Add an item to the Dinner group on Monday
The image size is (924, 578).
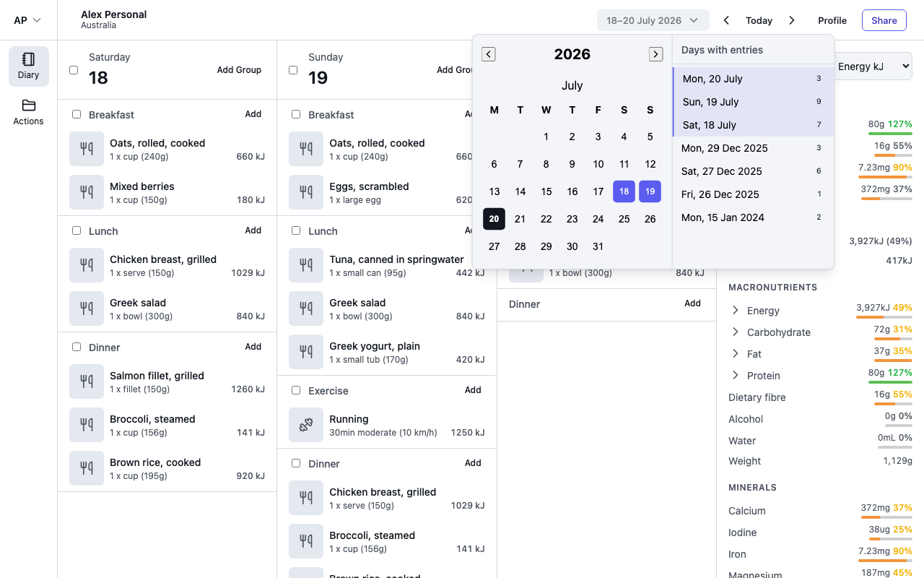pyautogui.click(x=692, y=303)
